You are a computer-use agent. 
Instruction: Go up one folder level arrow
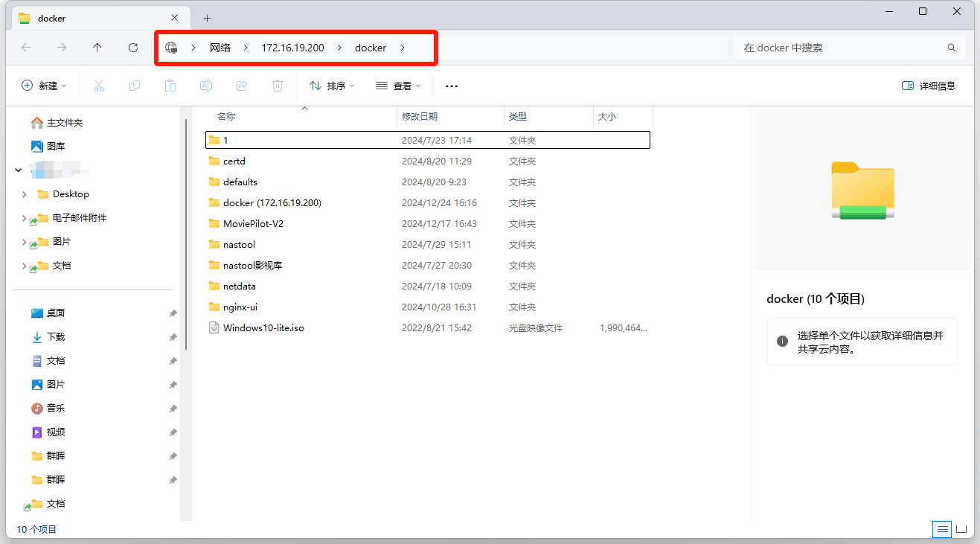(97, 48)
